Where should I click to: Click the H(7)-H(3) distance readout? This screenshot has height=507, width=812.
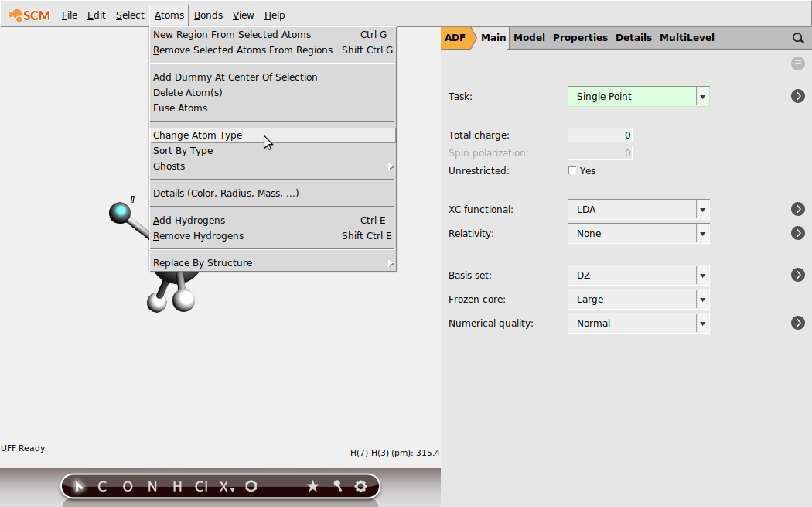pos(394,453)
